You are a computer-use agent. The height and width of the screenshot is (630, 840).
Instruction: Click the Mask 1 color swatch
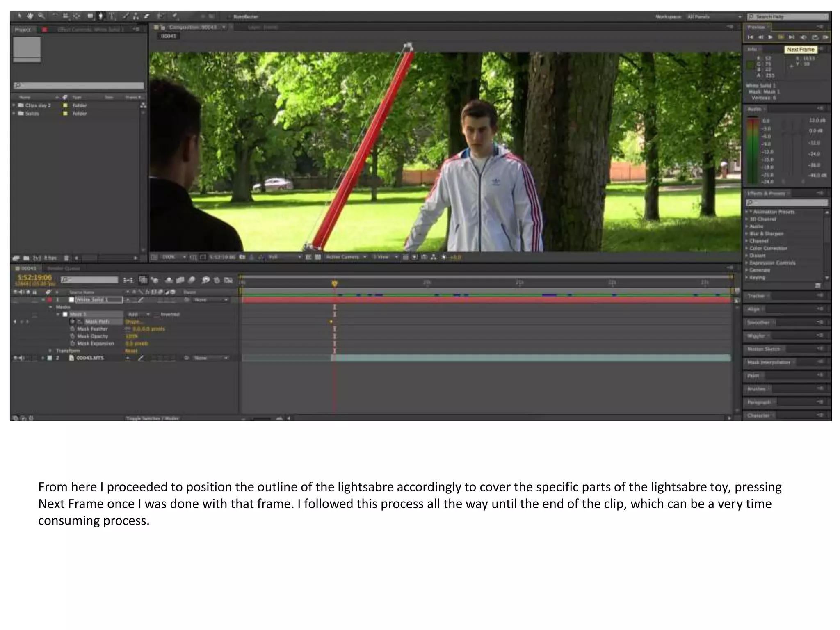65,314
